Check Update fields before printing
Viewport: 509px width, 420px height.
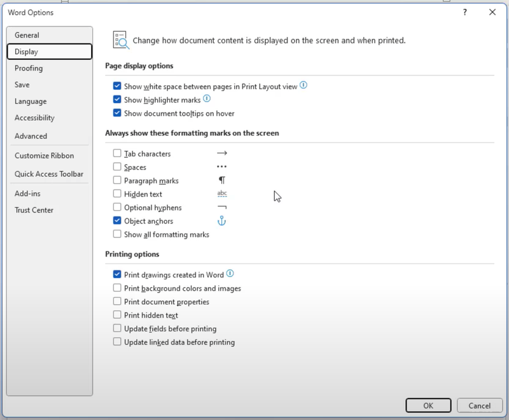[117, 328]
